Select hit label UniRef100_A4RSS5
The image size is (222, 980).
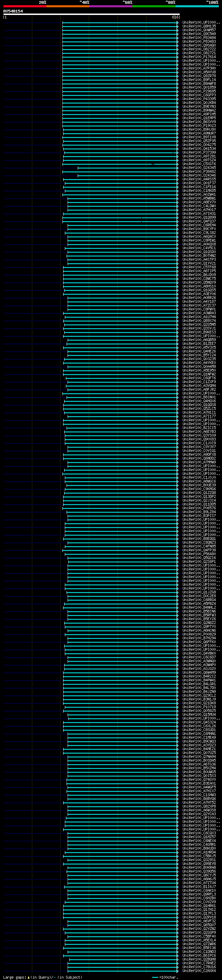(x=199, y=179)
